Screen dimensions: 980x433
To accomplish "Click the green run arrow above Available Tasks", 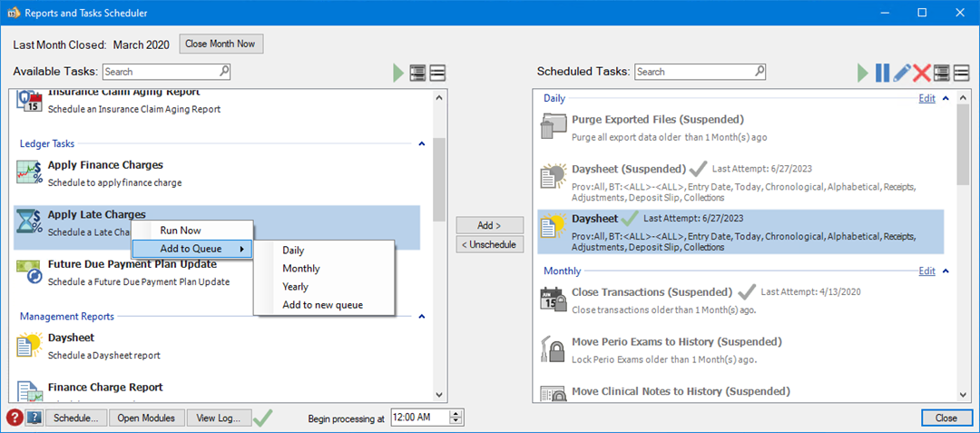I will point(398,73).
